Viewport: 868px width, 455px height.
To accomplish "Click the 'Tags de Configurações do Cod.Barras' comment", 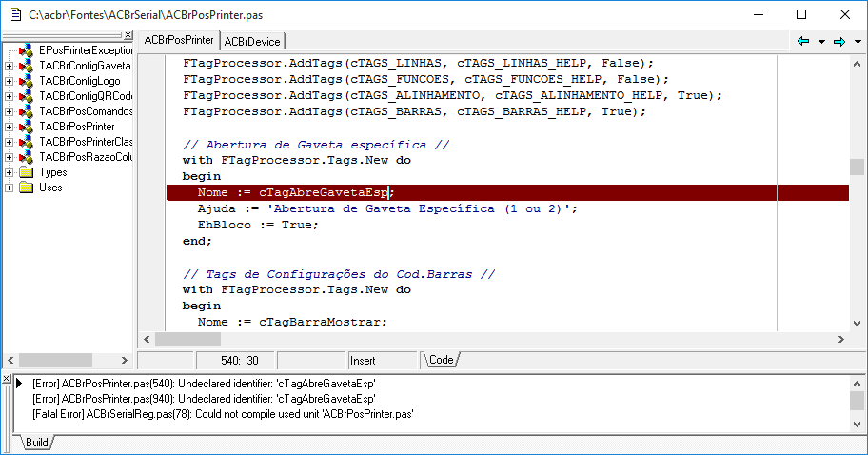I will [x=339, y=274].
